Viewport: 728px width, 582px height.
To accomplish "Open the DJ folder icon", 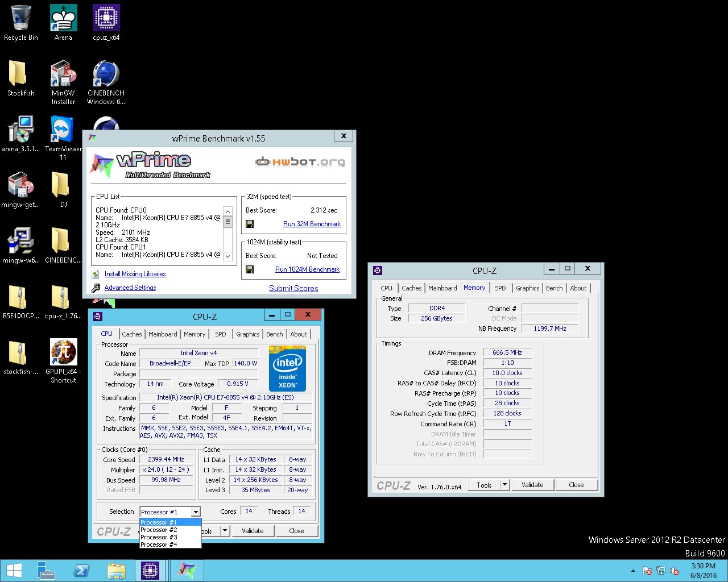I will pyautogui.click(x=63, y=190).
